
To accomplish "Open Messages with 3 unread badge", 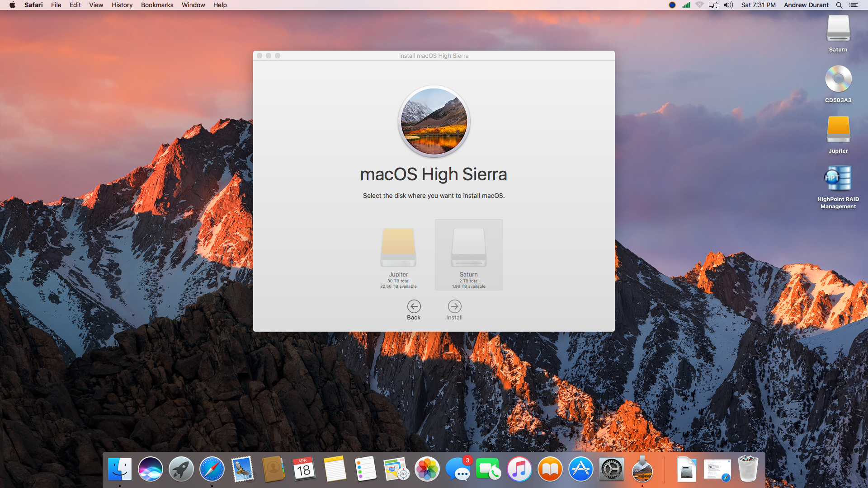I will pos(458,469).
